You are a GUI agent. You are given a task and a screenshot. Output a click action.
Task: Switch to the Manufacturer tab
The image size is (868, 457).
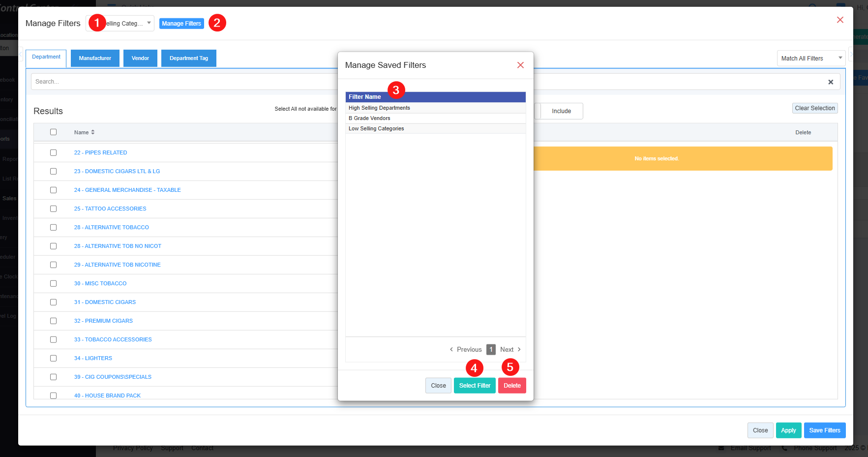coord(95,59)
